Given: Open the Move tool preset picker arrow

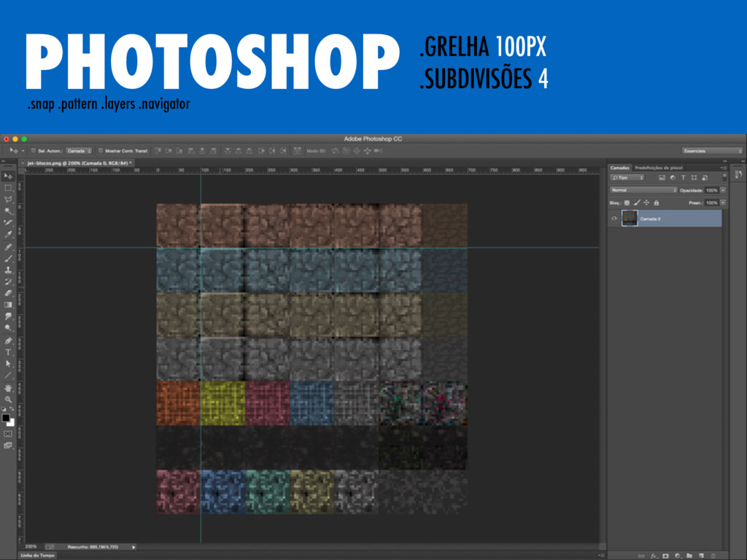Looking at the screenshot, I should click(23, 150).
